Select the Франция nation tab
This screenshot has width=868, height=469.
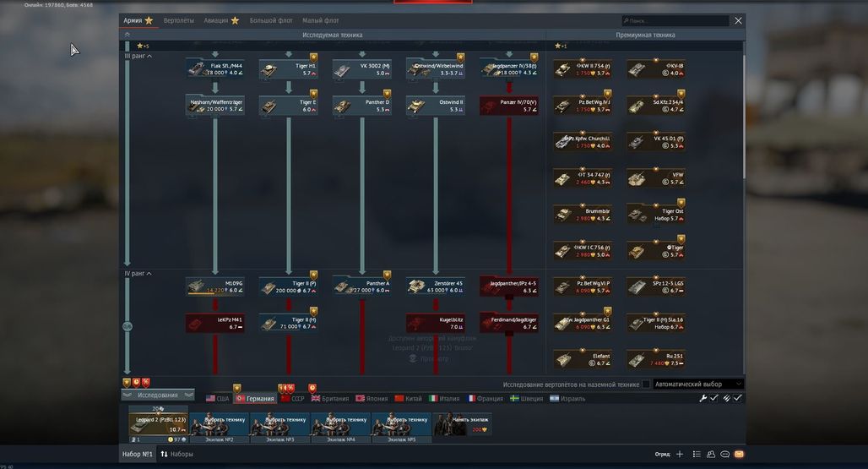[x=486, y=399]
